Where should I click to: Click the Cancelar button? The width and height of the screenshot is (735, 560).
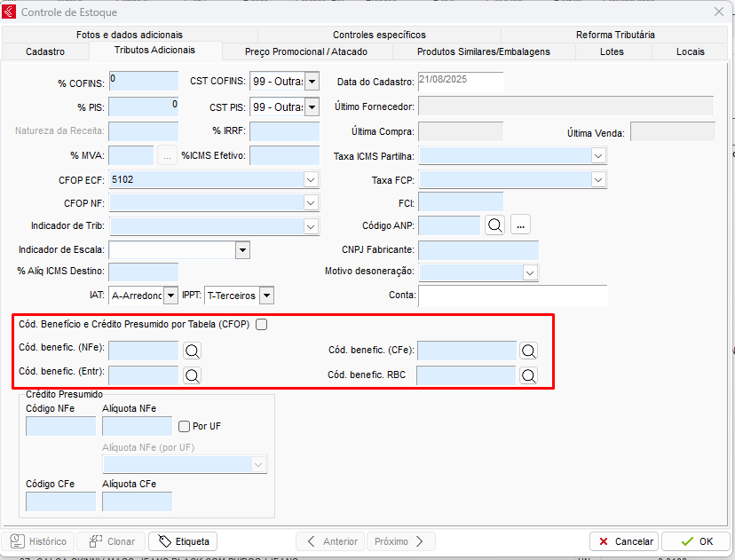[624, 541]
